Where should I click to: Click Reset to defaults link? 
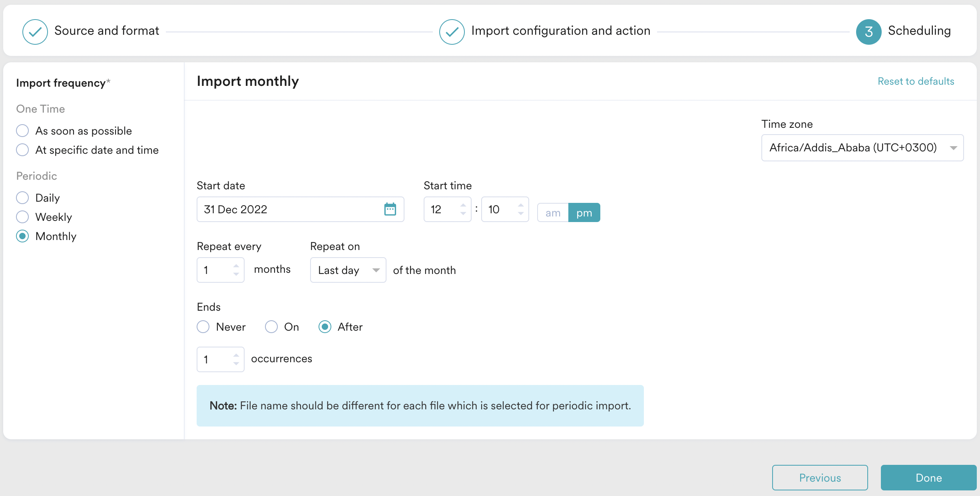click(x=916, y=81)
